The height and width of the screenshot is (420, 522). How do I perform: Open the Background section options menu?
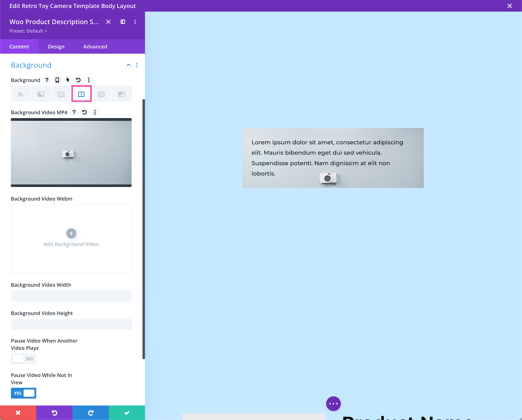pyautogui.click(x=137, y=65)
